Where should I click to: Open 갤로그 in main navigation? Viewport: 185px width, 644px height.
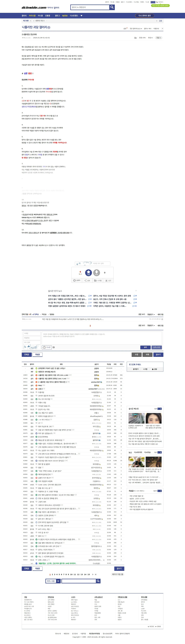point(57,16)
